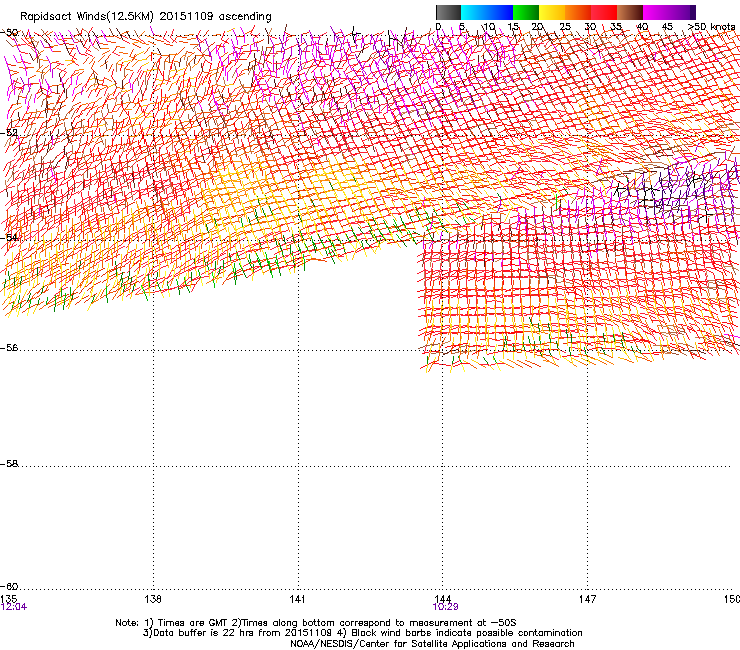
Task: Click the '147' longitude axis label
Action: pos(587,599)
